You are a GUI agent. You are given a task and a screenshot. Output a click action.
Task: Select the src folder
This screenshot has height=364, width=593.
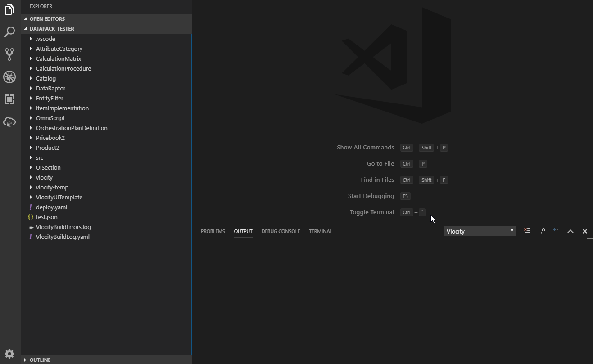click(x=106, y=157)
